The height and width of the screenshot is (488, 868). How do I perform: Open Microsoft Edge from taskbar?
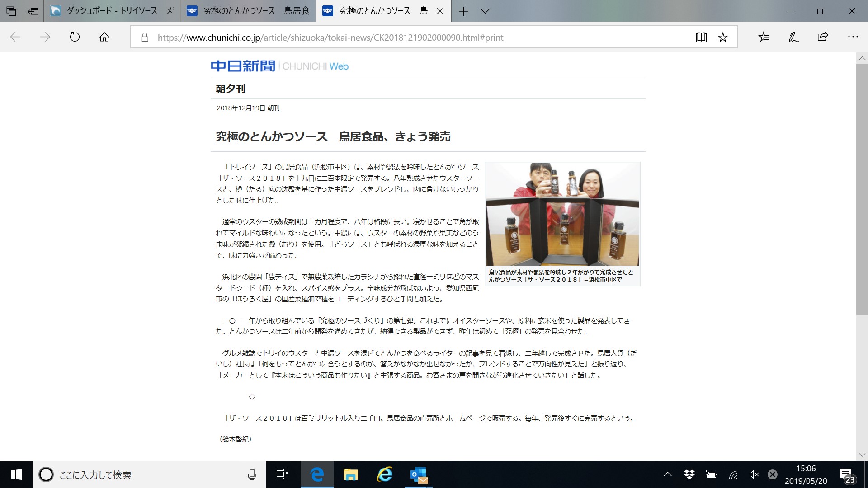click(x=317, y=474)
